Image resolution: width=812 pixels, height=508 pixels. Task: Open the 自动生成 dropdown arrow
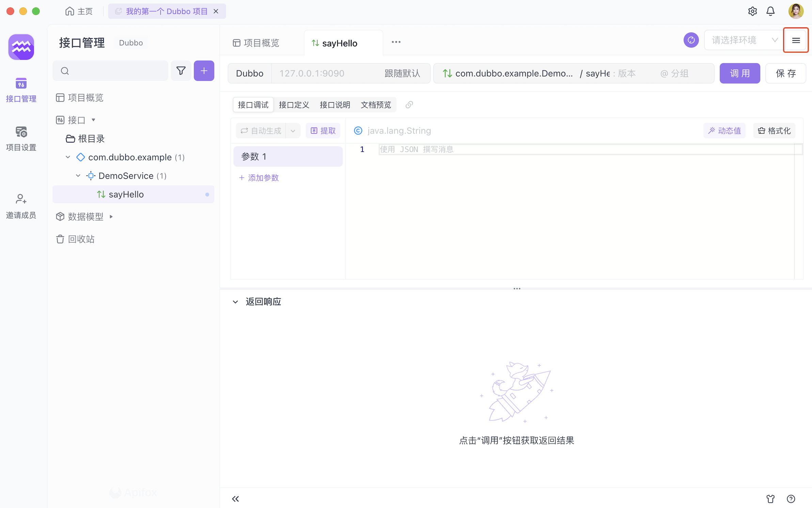pyautogui.click(x=293, y=131)
